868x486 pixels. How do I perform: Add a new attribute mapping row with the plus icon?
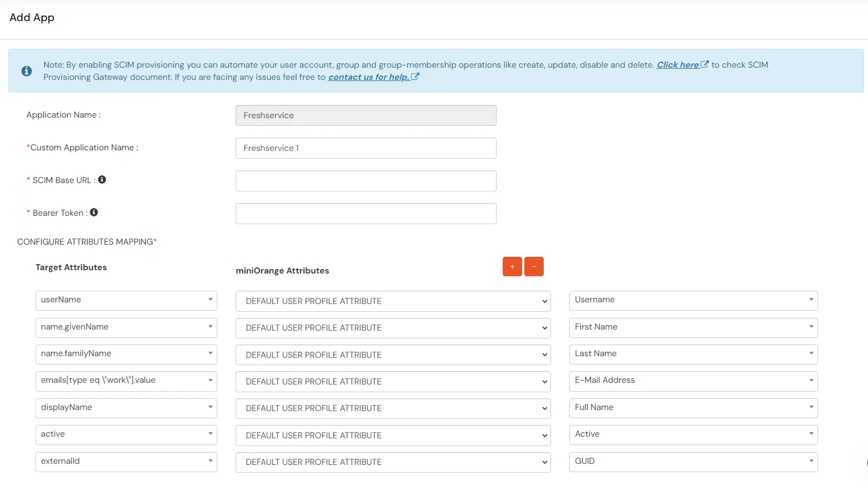point(512,266)
